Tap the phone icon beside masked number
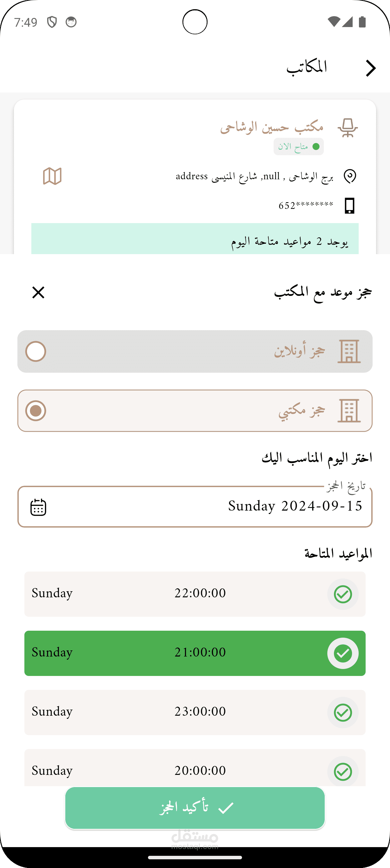This screenshot has width=390, height=868. 350,206
